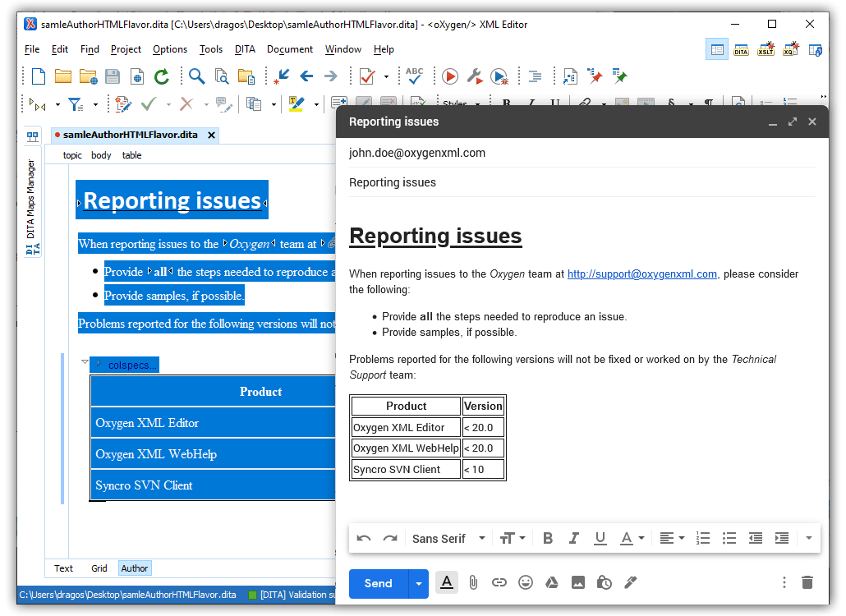
Task: Open more send options arrow
Action: click(x=419, y=584)
